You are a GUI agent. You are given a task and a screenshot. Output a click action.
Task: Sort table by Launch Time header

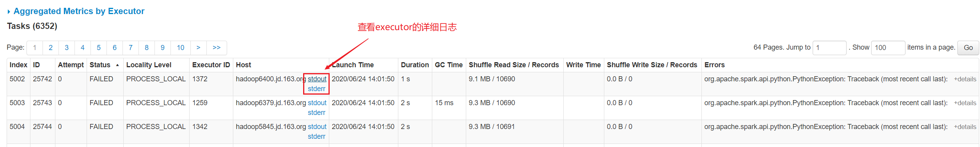(x=353, y=65)
